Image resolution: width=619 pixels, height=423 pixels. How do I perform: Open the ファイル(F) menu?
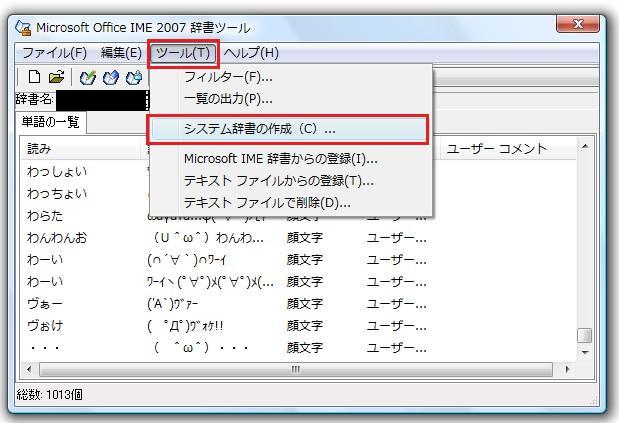point(54,53)
